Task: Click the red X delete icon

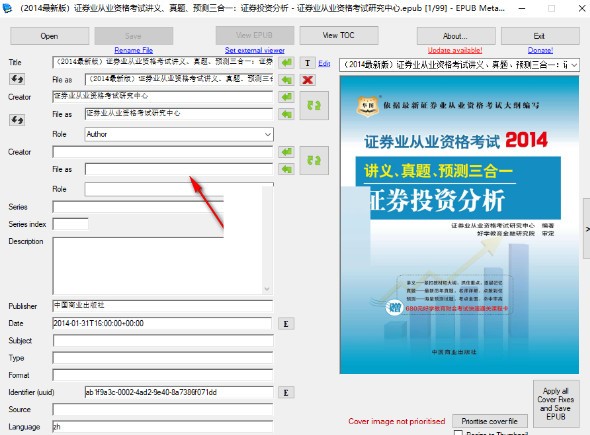Action: pos(308,80)
